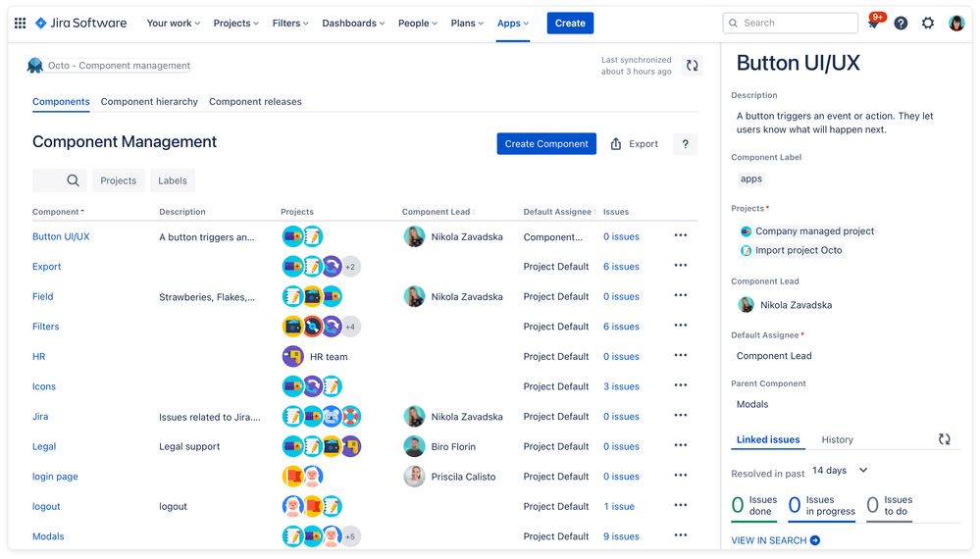Click the Create Component button
This screenshot has width=980, height=559.
tap(546, 143)
